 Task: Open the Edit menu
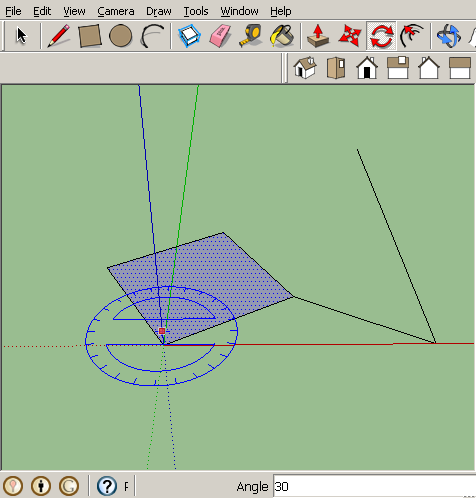[x=42, y=11]
